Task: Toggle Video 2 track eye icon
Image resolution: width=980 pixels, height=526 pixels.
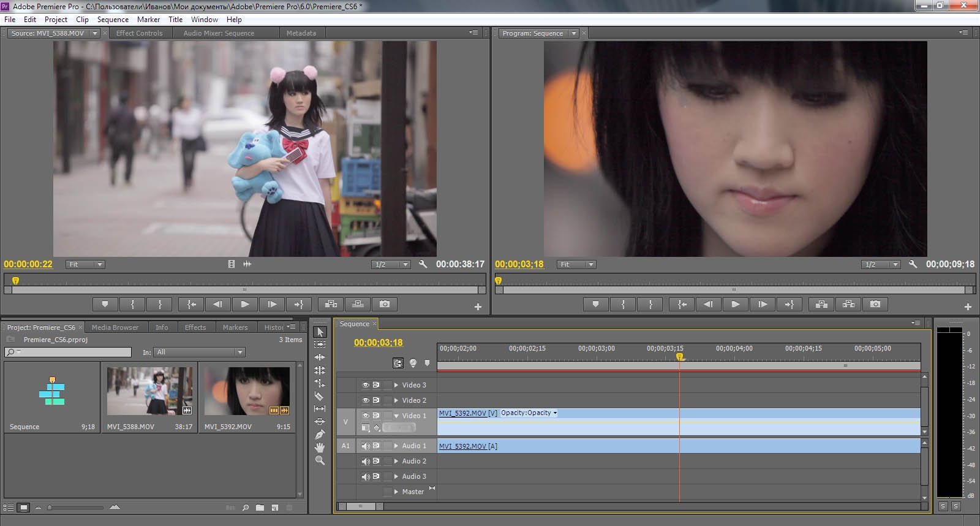Action: tap(366, 400)
